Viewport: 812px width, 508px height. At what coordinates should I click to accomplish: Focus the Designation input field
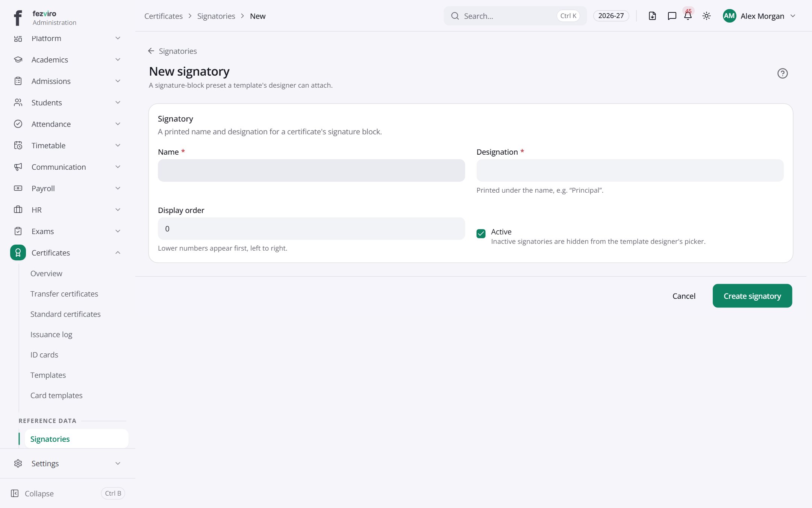tap(630, 170)
